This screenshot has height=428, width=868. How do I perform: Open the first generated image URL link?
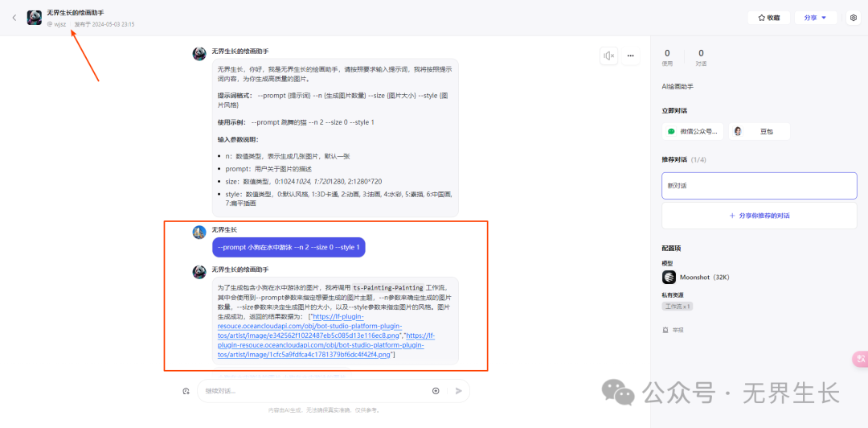pos(309,326)
